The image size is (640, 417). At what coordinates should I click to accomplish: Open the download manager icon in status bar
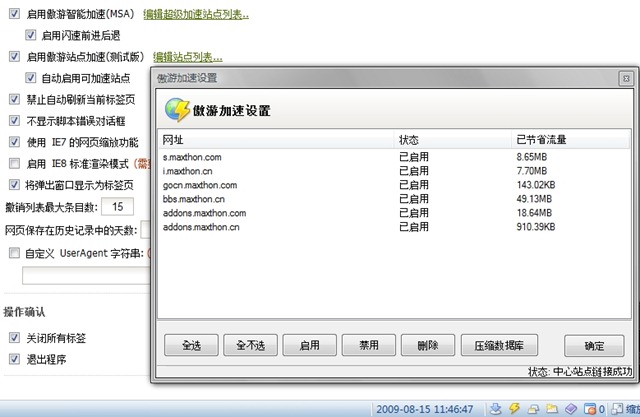click(x=496, y=408)
